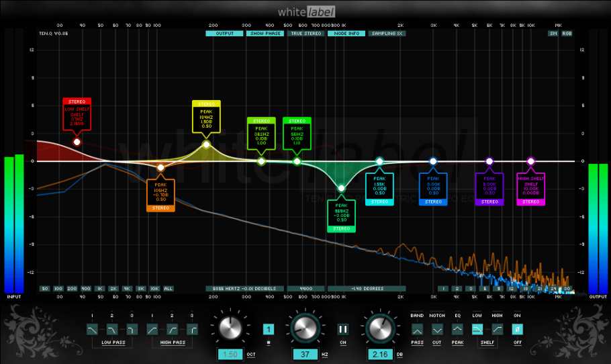
Task: Select the yellow 184Hz peak node
Action: pyautogui.click(x=206, y=144)
